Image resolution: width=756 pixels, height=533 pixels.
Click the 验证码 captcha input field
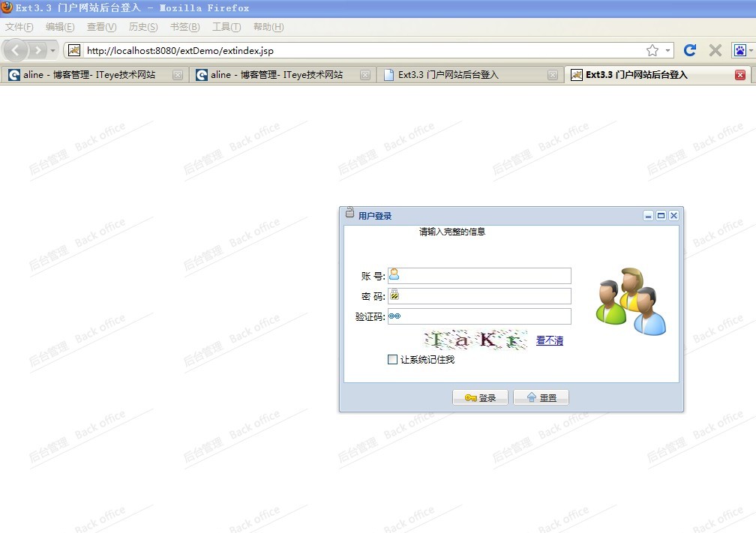(x=479, y=316)
